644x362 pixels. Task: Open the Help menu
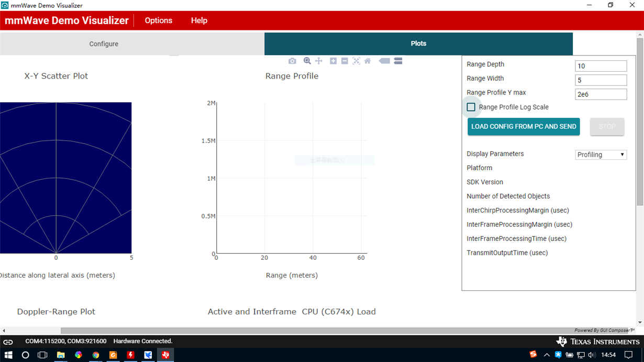(x=199, y=20)
